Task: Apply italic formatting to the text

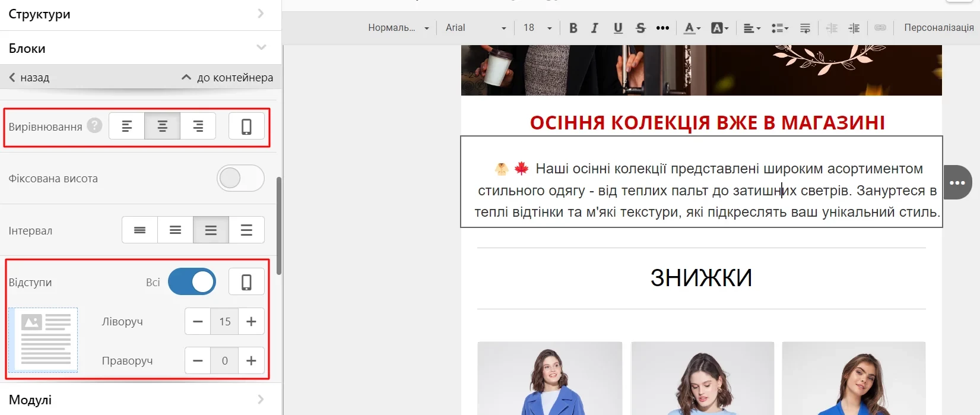Action: tap(595, 28)
